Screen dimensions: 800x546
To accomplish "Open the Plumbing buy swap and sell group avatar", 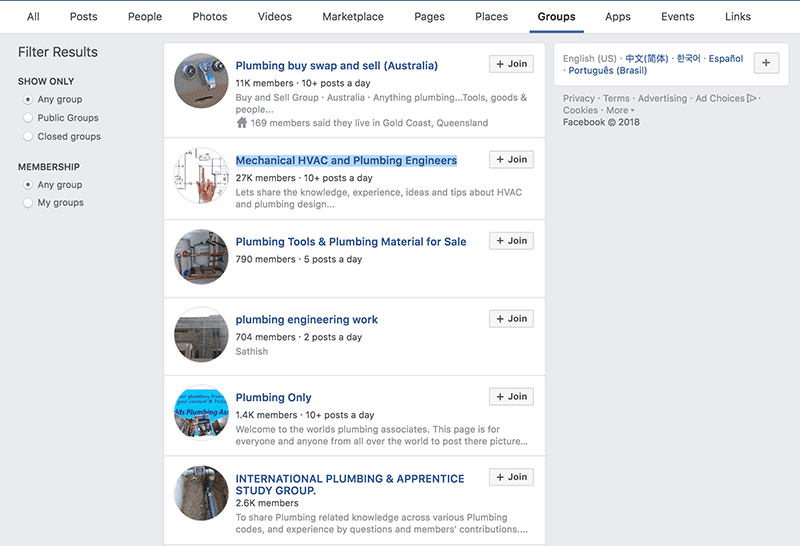I will 202,81.
